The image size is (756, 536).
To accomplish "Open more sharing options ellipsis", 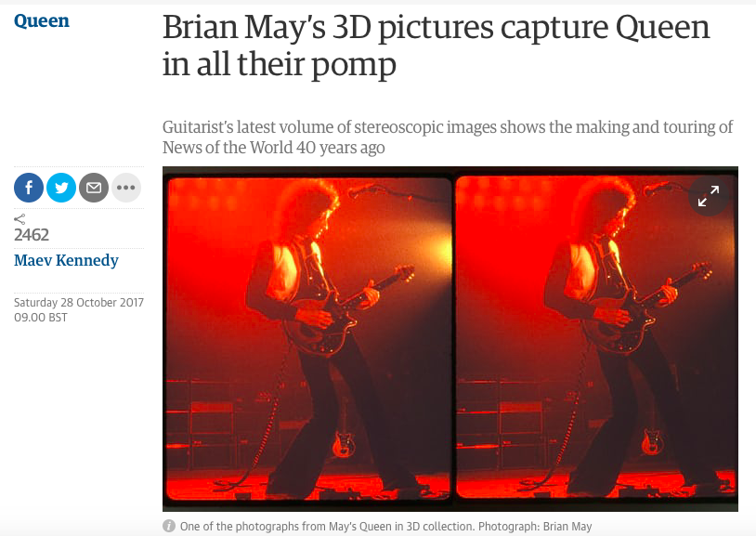I will tap(126, 188).
